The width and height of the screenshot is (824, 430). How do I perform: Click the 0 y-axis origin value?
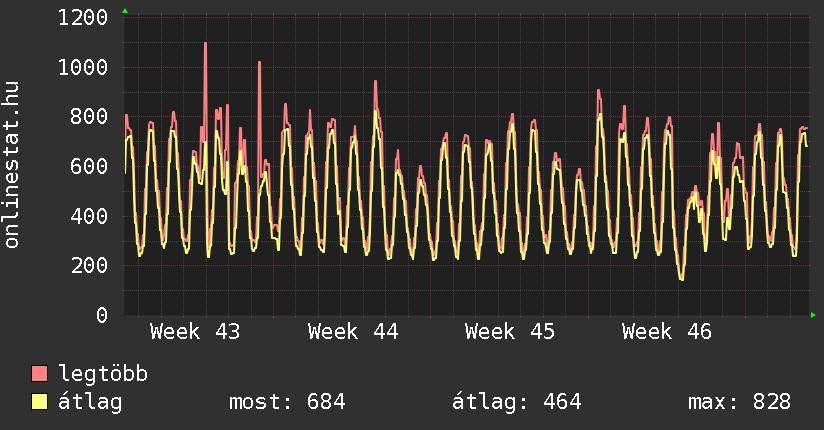[102, 315]
